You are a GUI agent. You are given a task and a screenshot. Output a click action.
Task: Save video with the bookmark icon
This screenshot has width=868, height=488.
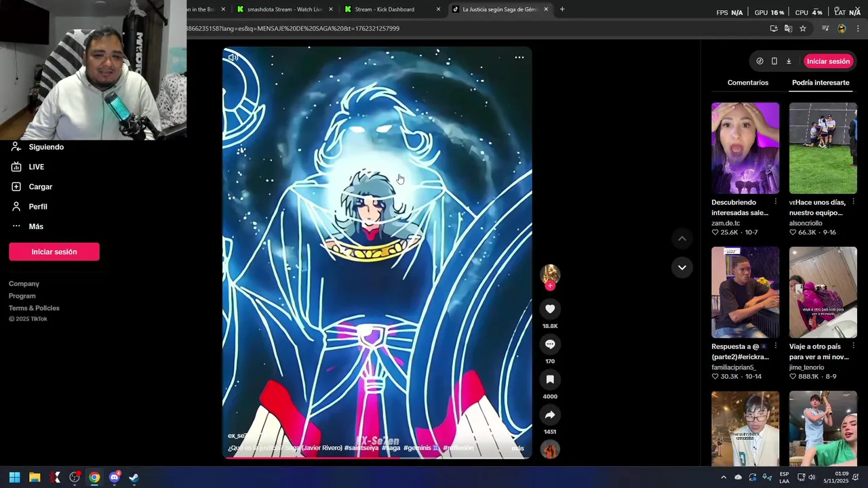[550, 380]
